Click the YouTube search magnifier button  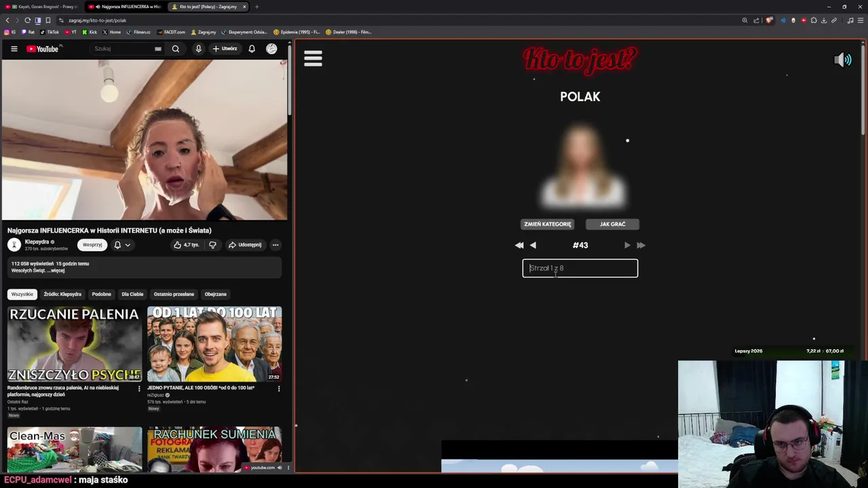click(176, 49)
